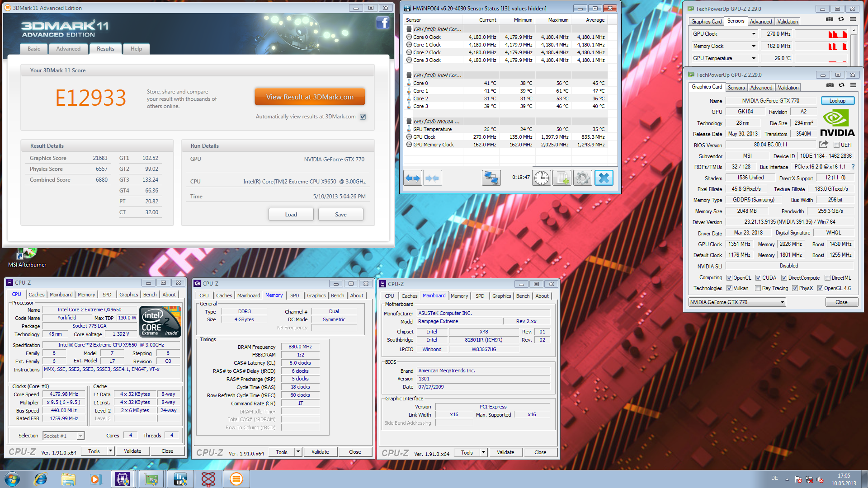Launch Internet Explorer from the taskbar
The image size is (868, 488).
pyautogui.click(x=41, y=479)
